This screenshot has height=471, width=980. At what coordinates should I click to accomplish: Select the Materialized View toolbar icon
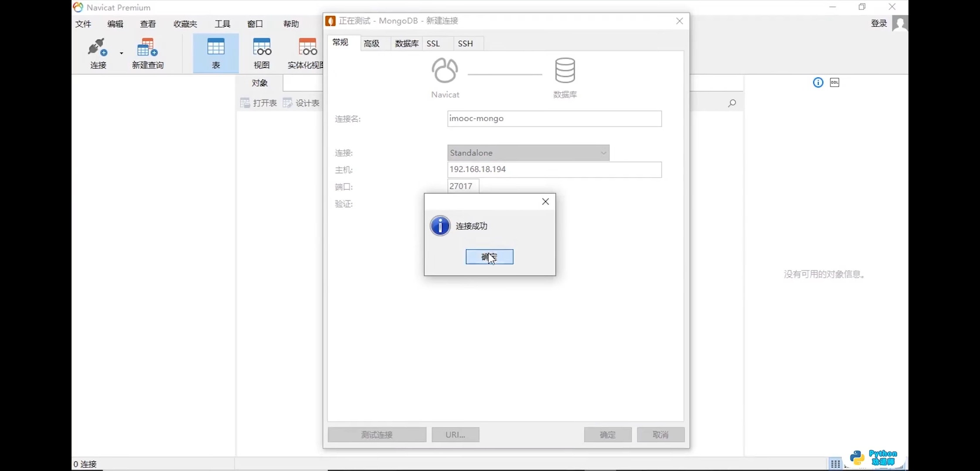(x=306, y=54)
